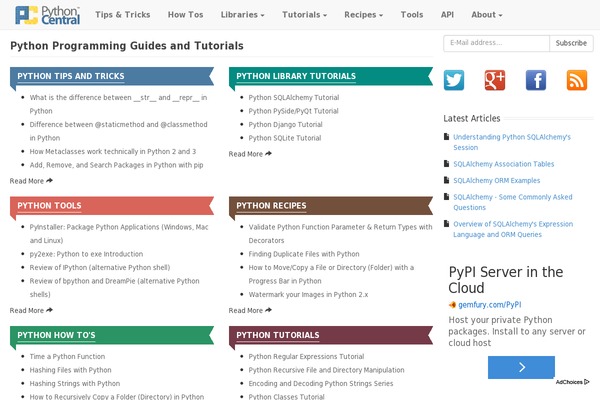
Task: Go to Tips & Tricks menu item
Action: pos(123,15)
